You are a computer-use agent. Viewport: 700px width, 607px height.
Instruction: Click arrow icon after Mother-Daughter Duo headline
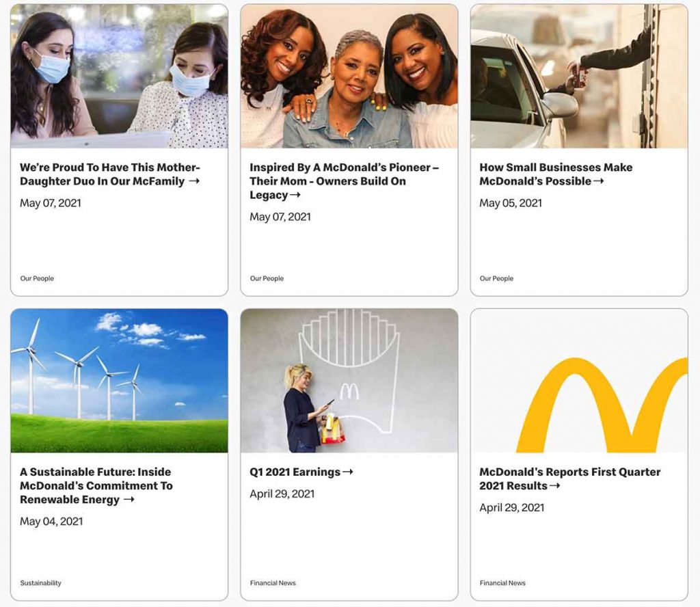[x=194, y=181]
